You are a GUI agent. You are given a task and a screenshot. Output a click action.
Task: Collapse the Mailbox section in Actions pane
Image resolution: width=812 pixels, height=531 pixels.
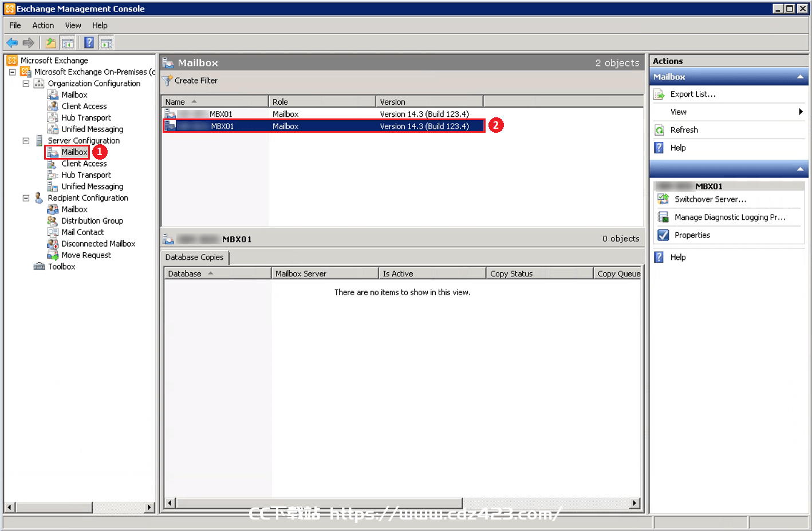pos(800,77)
